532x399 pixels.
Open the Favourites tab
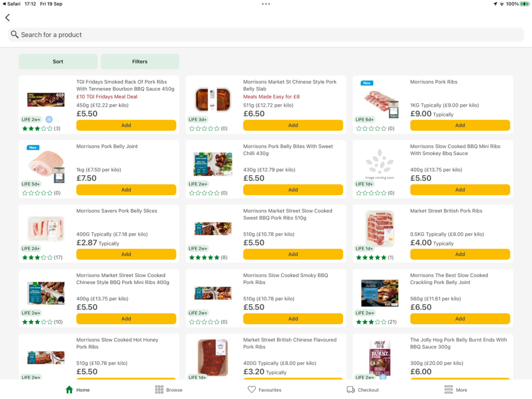coord(264,390)
